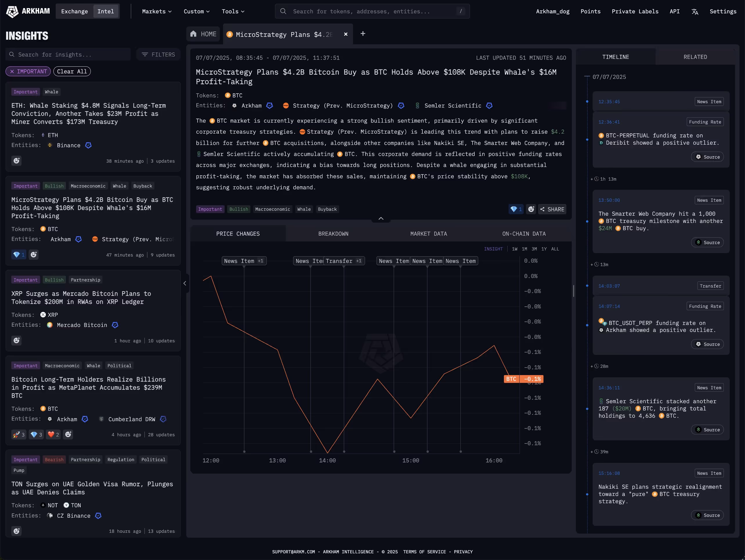Click emoji reaction icon on ETH whale insight
Viewport: 745px width, 560px height.
pyautogui.click(x=17, y=161)
